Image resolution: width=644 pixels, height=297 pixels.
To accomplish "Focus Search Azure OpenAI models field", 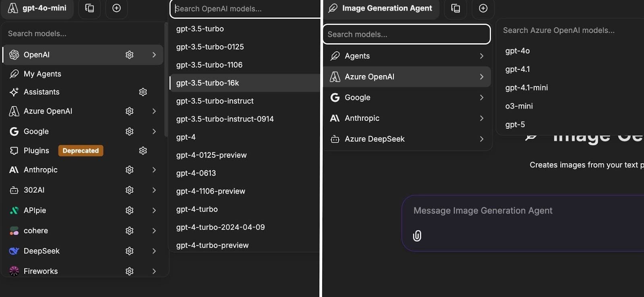I will [570, 31].
